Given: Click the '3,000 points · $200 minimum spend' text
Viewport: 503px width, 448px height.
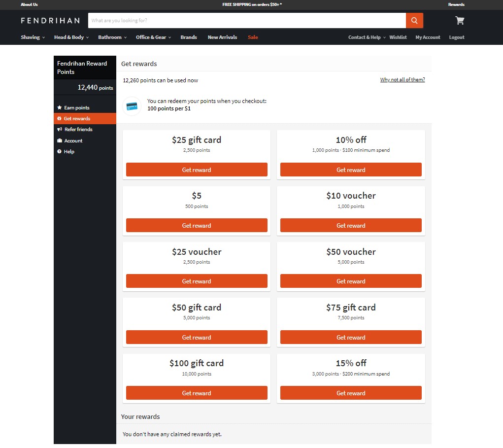Looking at the screenshot, I should coord(351,374).
